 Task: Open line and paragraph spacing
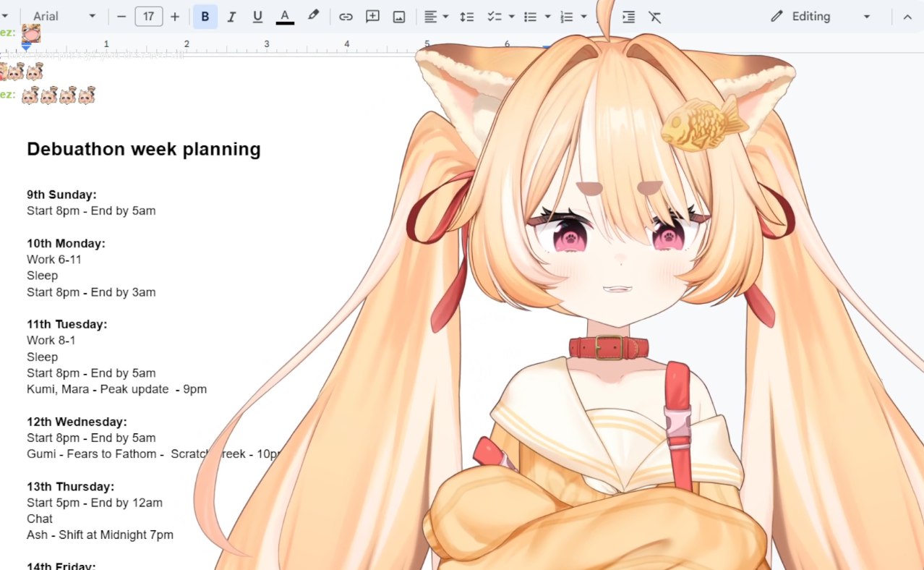tap(467, 17)
